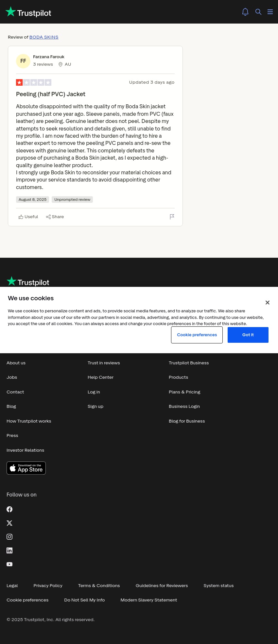Click the FF user avatar
278x644 pixels.
(x=23, y=61)
